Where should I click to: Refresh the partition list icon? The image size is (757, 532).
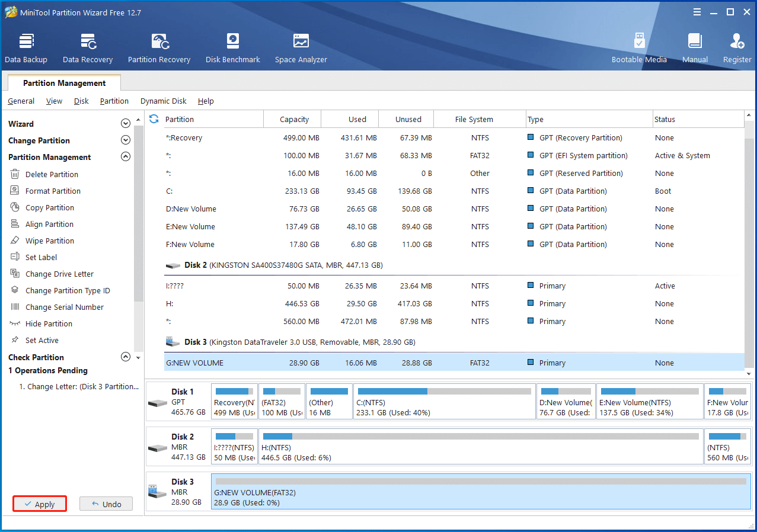(x=154, y=119)
